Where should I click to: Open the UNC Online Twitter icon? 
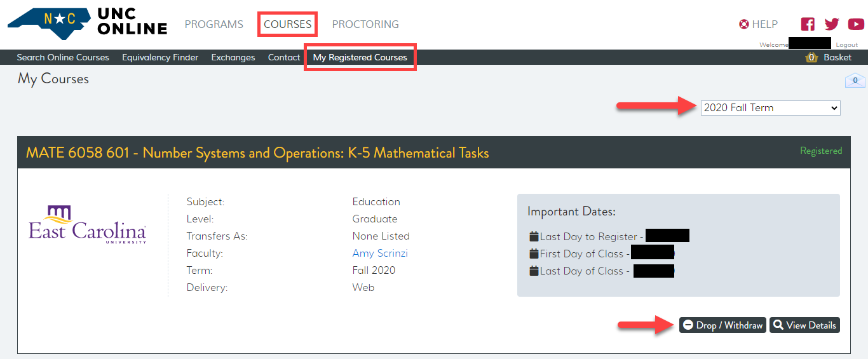832,24
